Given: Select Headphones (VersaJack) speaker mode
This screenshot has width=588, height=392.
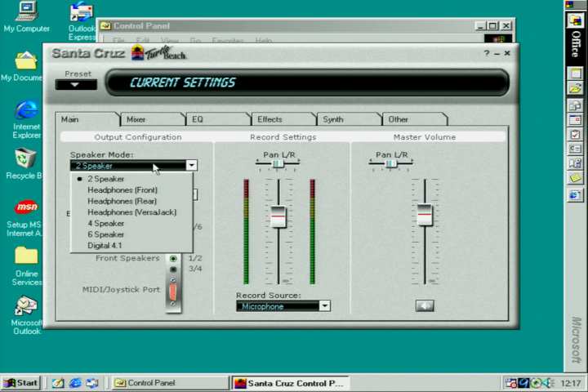Looking at the screenshot, I should coord(131,212).
